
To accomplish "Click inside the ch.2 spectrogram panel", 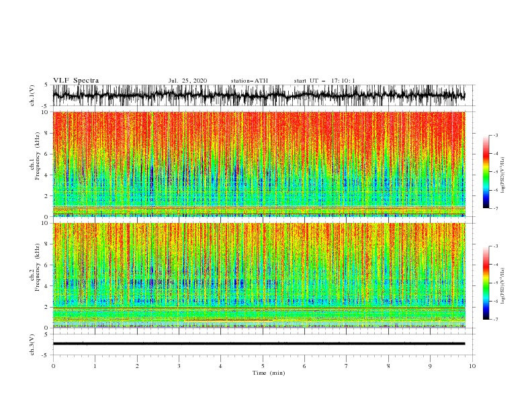I will [x=259, y=275].
